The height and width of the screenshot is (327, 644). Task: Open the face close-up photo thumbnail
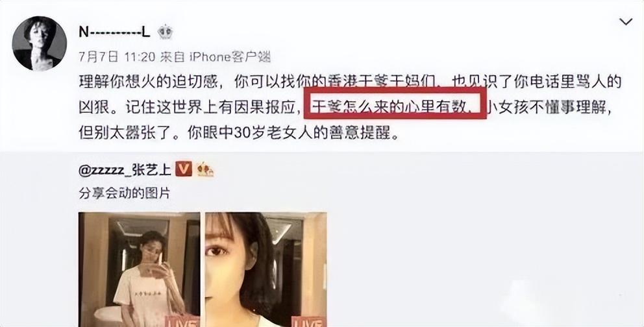tap(266, 269)
